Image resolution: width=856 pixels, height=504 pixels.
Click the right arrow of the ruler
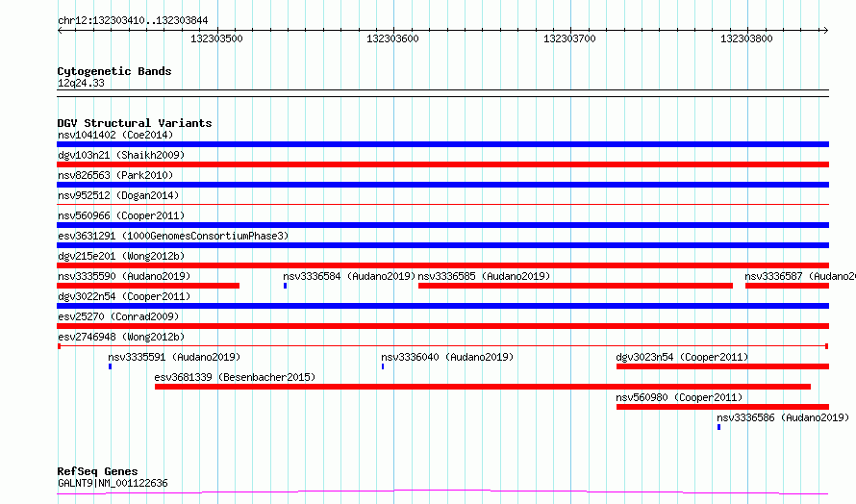825,31
